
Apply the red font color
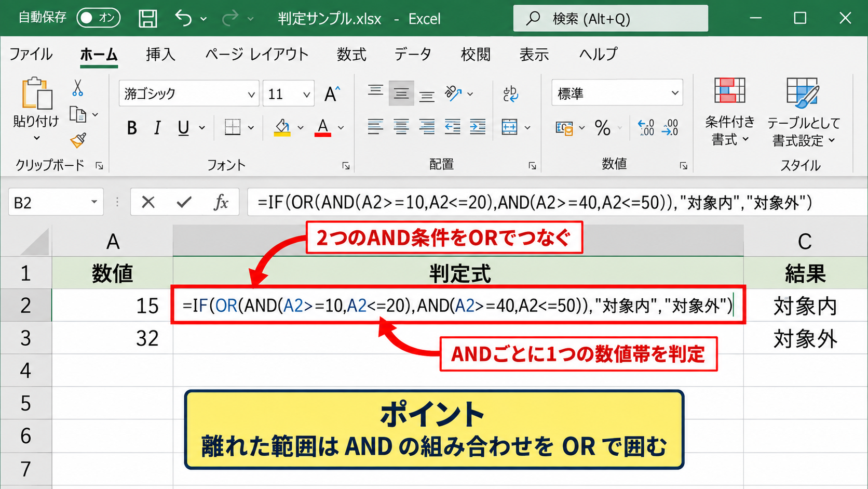click(x=323, y=127)
